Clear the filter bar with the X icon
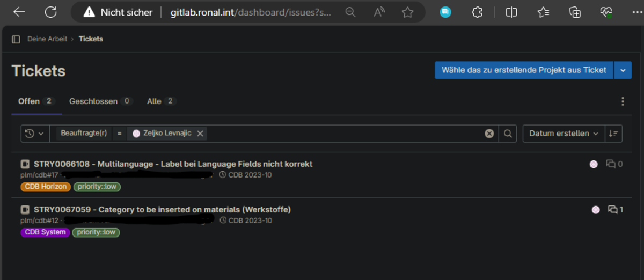644x280 pixels. tap(489, 134)
